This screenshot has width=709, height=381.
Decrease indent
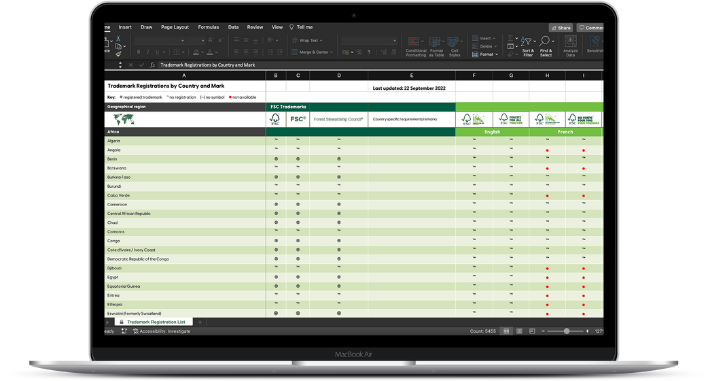270,52
